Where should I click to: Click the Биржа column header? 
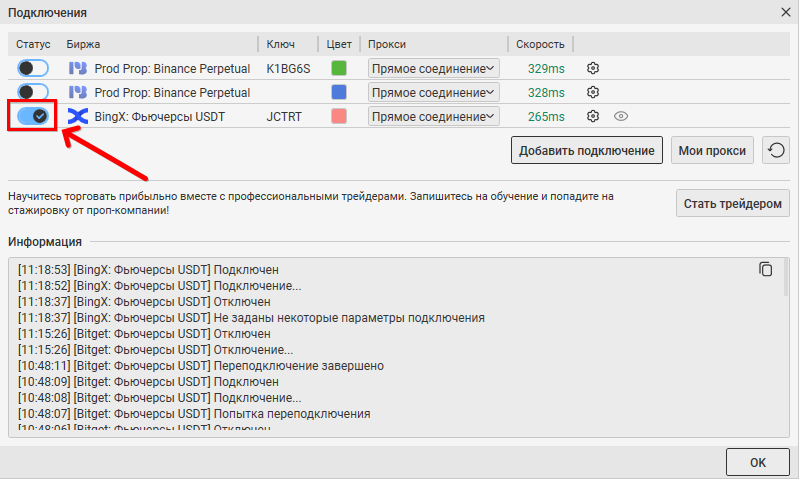(x=84, y=44)
